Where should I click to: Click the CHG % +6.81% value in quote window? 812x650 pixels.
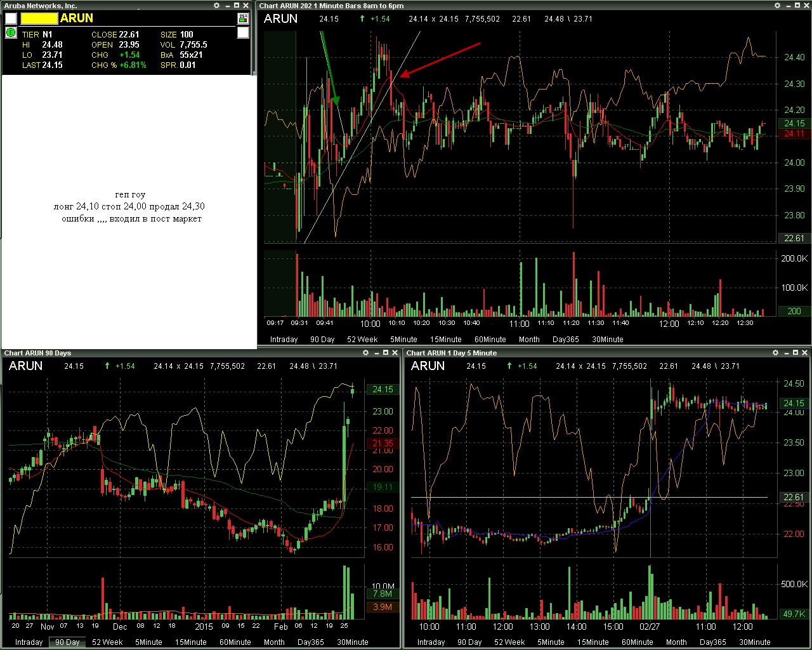[x=133, y=65]
